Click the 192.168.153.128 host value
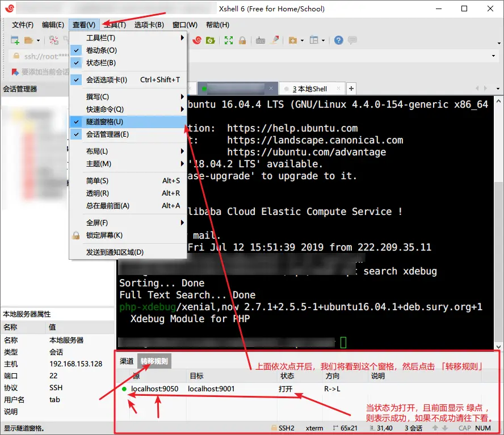Image resolution: width=504 pixels, height=435 pixels. pos(76,364)
